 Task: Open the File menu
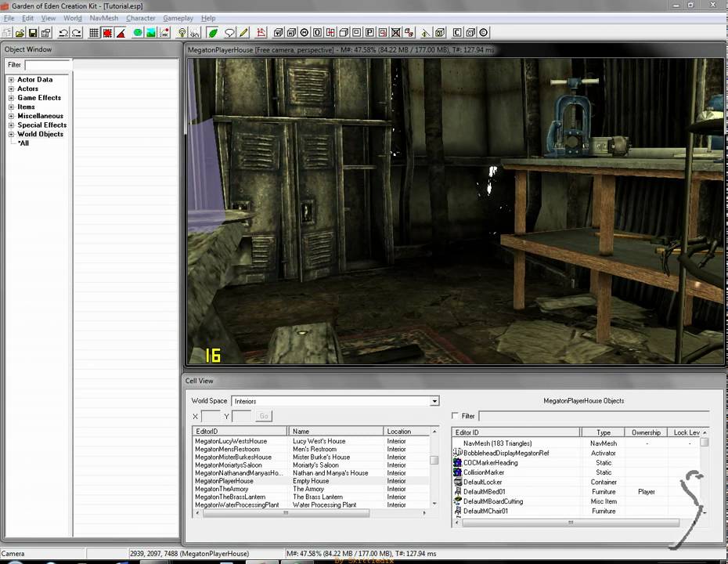point(9,18)
